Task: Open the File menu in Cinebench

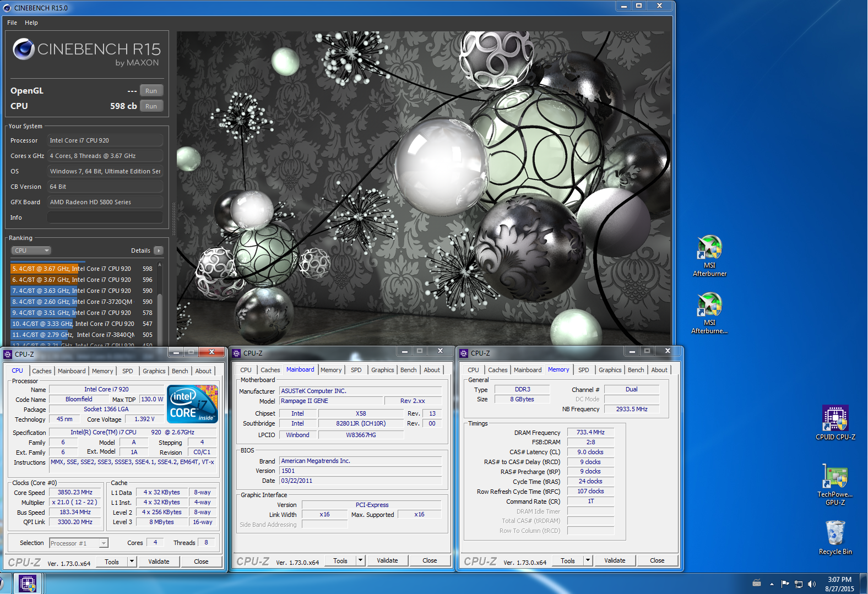Action: point(12,23)
